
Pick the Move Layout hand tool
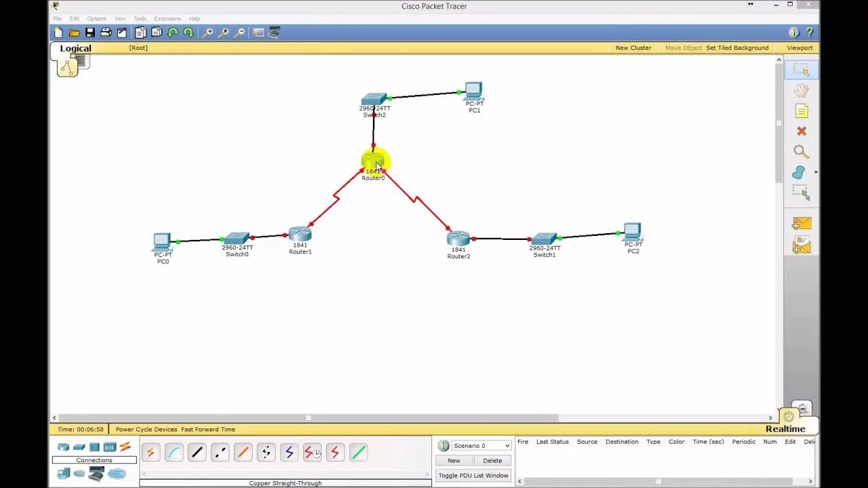coord(802,90)
